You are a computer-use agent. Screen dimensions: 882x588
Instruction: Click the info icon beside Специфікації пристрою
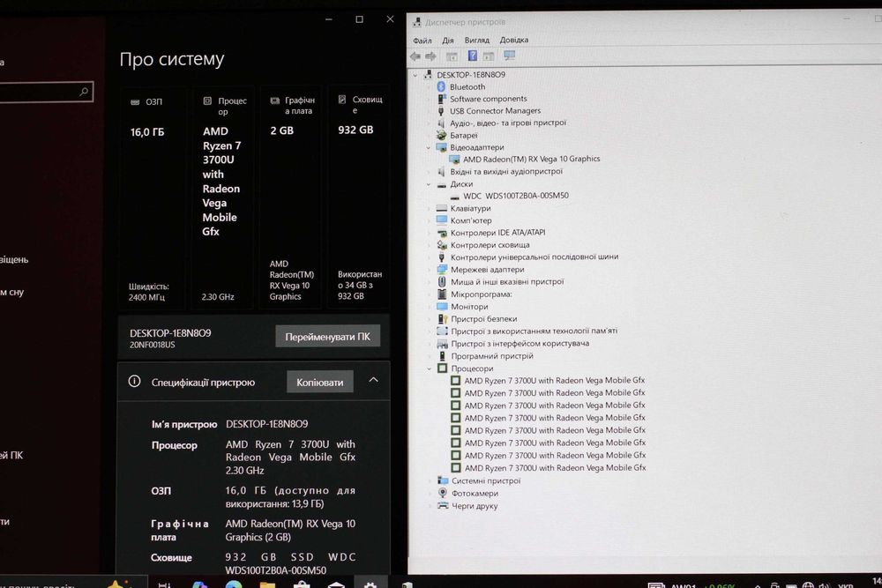tap(134, 381)
